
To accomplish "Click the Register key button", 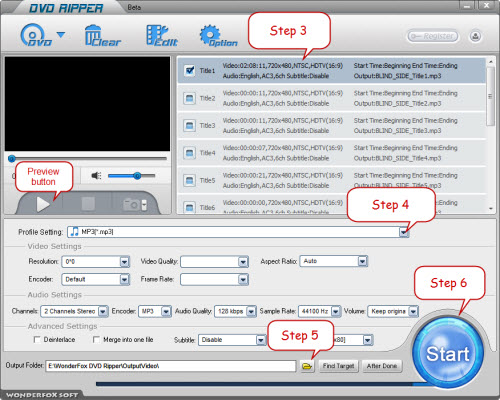I will point(433,36).
